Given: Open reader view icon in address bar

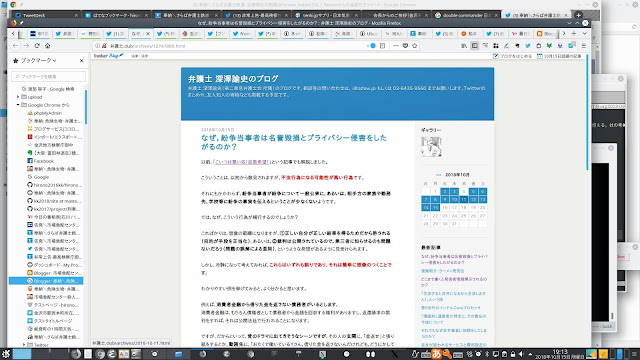Looking at the screenshot, I should coord(382,46).
